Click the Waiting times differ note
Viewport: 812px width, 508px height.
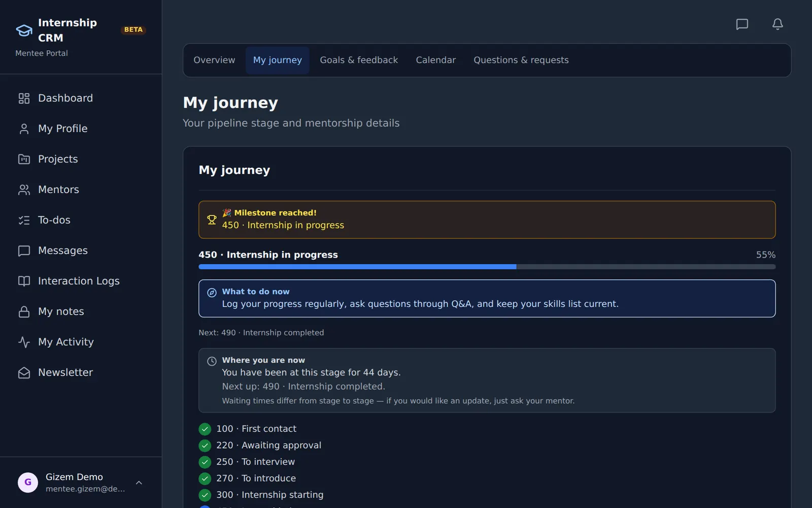398,401
